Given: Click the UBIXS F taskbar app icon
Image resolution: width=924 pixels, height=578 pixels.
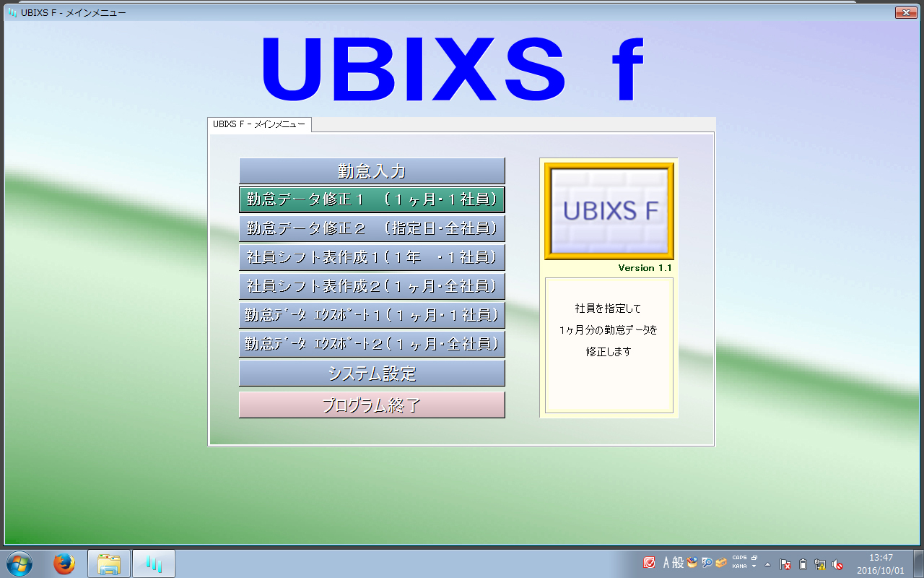Looking at the screenshot, I should 154,564.
